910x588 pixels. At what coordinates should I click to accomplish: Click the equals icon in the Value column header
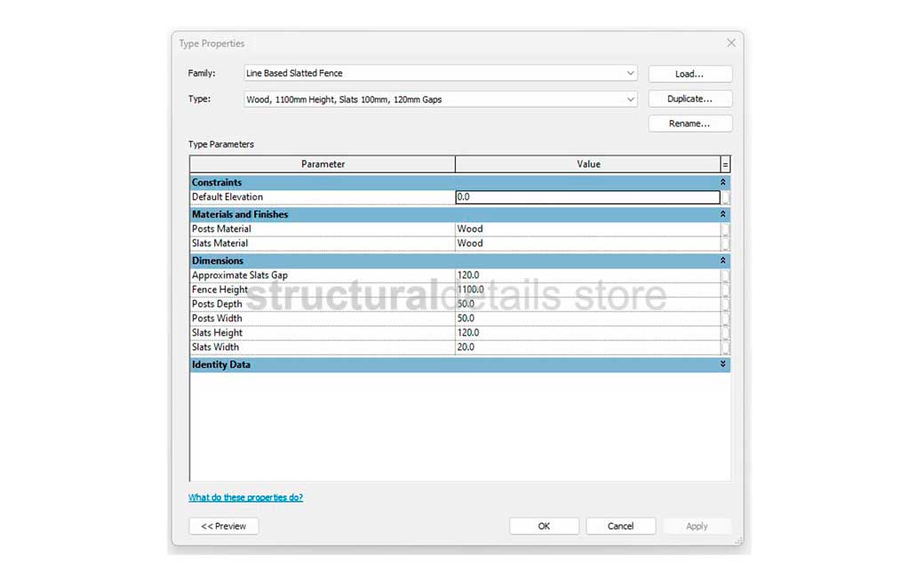pos(725,163)
